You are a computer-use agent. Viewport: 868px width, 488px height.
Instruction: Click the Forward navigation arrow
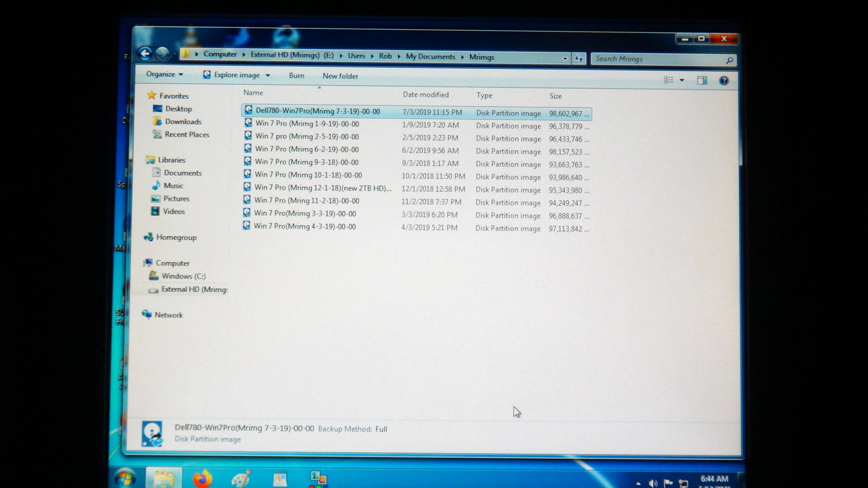click(162, 54)
